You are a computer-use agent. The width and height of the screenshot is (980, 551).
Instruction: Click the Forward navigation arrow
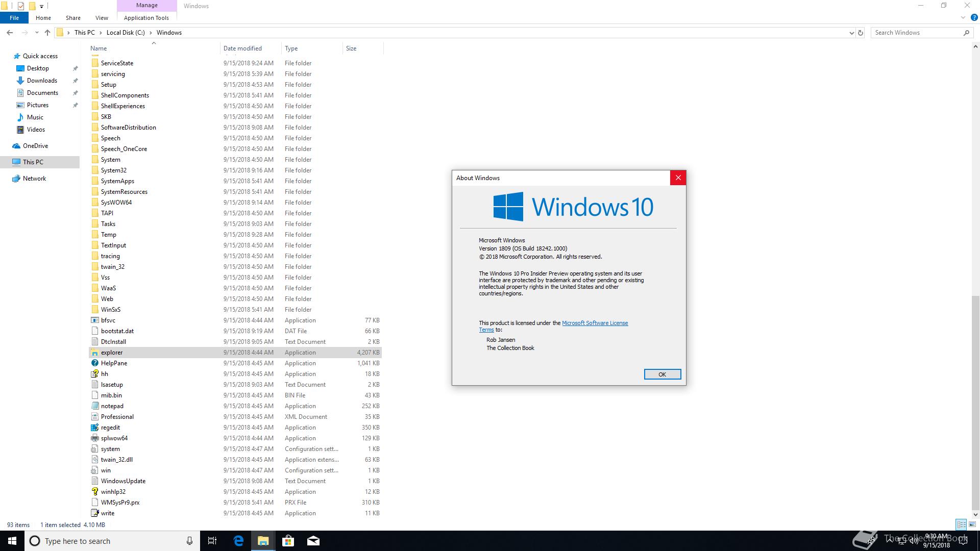point(24,33)
